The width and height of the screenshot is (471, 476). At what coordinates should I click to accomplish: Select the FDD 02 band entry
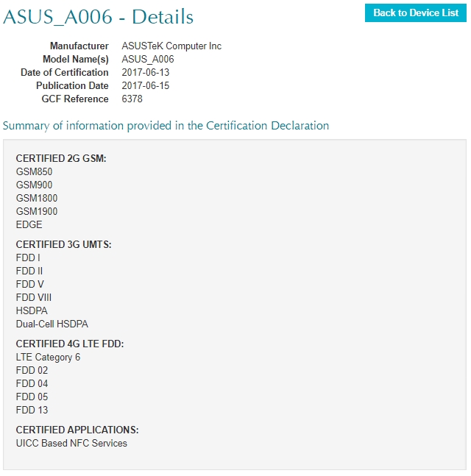pos(32,370)
